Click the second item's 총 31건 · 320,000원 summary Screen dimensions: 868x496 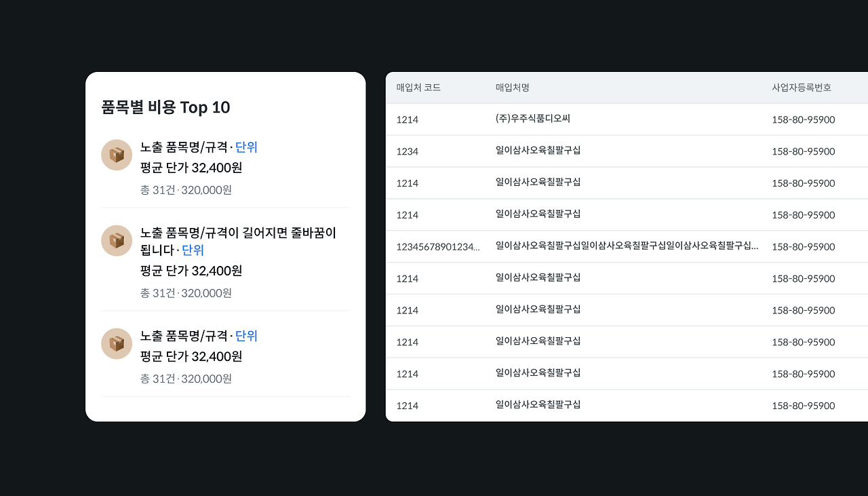pos(186,293)
